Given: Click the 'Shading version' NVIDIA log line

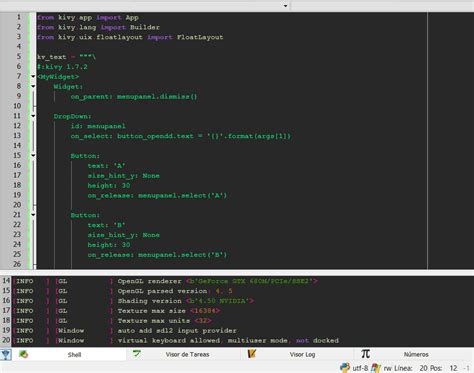Looking at the screenshot, I should point(135,301).
